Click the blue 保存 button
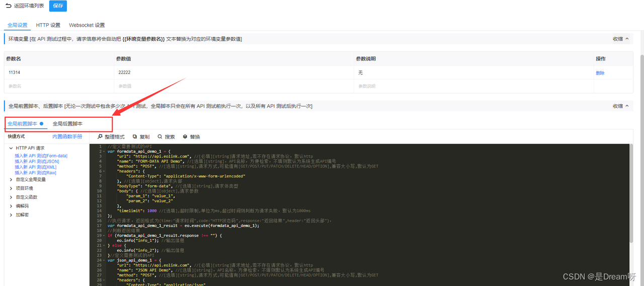The image size is (644, 286). tap(58, 6)
